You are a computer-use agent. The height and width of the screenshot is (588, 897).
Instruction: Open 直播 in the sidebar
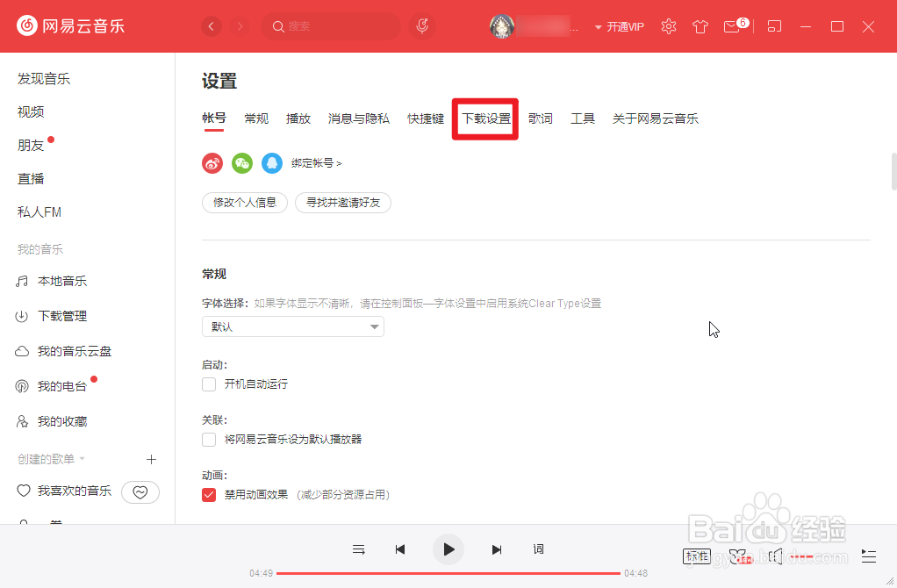point(31,178)
